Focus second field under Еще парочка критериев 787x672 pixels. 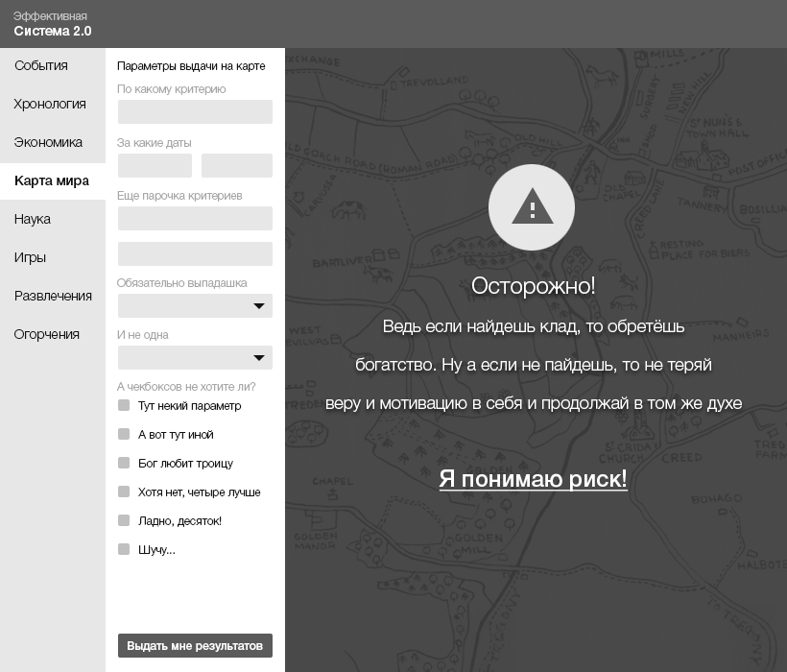(x=195, y=254)
